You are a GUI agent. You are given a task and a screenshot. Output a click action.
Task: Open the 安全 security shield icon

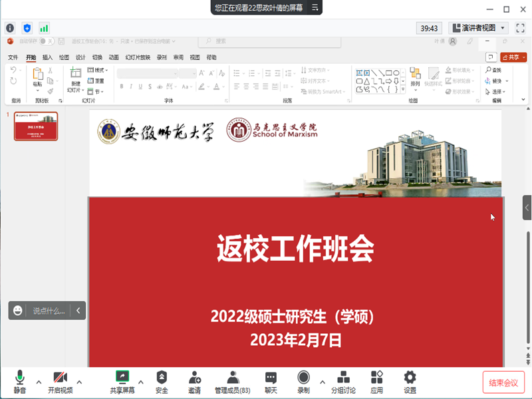(x=162, y=382)
